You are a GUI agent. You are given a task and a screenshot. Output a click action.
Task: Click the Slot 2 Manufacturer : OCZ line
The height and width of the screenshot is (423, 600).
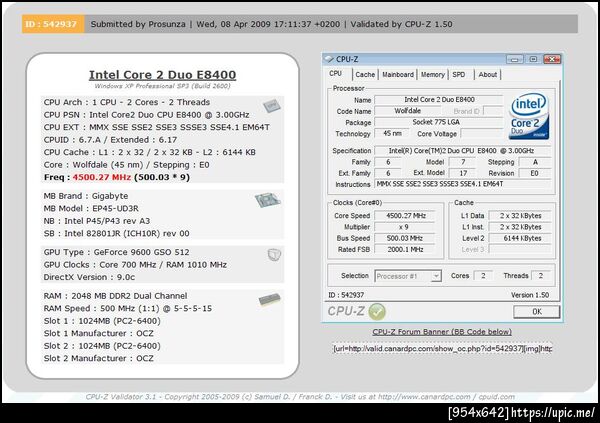tap(98, 359)
